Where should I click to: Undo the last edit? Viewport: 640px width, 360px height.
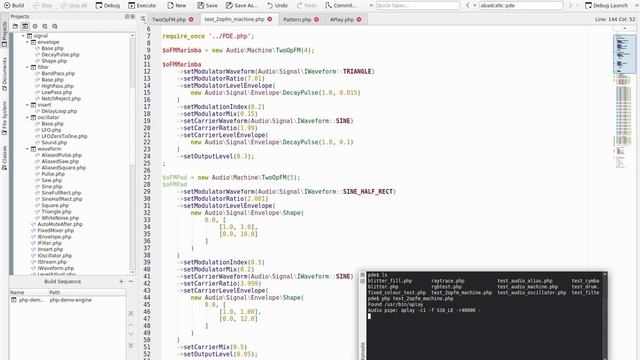(x=278, y=5)
